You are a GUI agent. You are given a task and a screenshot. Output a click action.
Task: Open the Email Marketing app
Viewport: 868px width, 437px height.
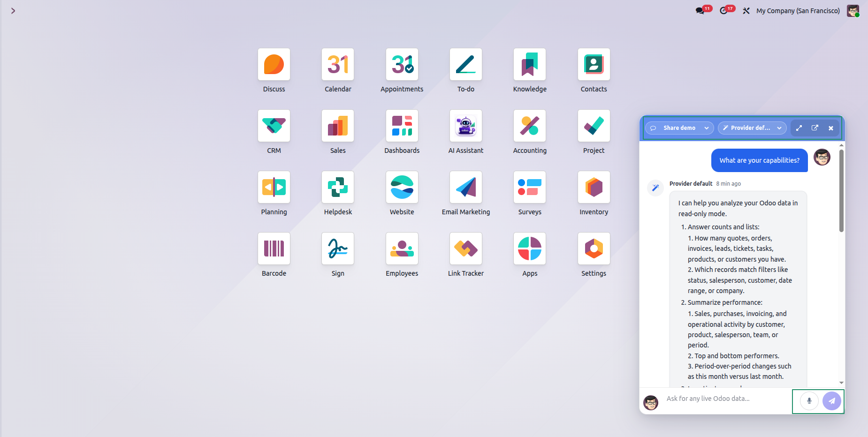click(x=466, y=187)
